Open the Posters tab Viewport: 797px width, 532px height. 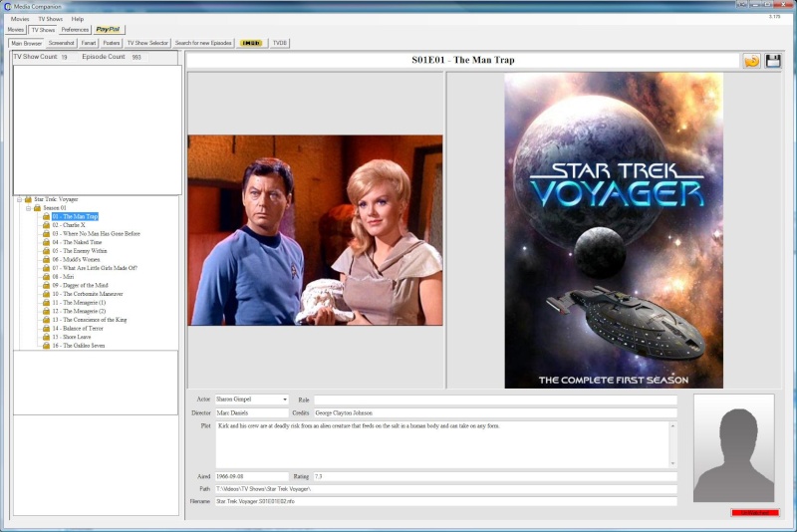click(x=111, y=43)
